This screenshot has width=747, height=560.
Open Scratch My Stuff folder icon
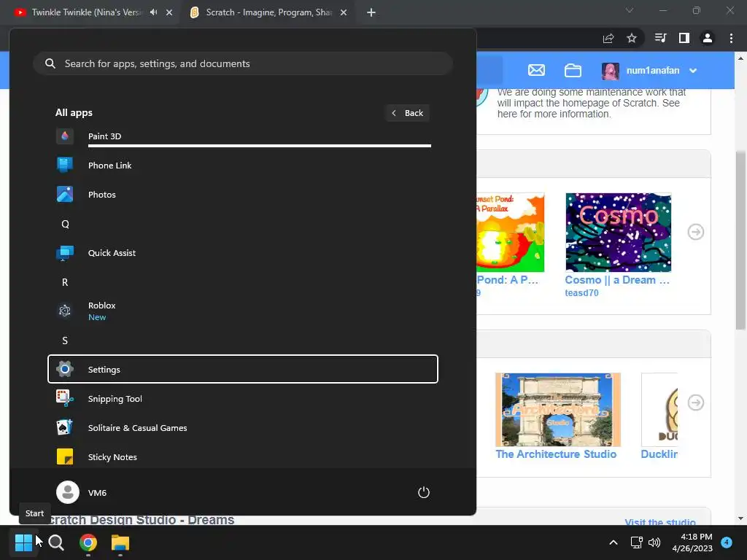click(x=573, y=71)
